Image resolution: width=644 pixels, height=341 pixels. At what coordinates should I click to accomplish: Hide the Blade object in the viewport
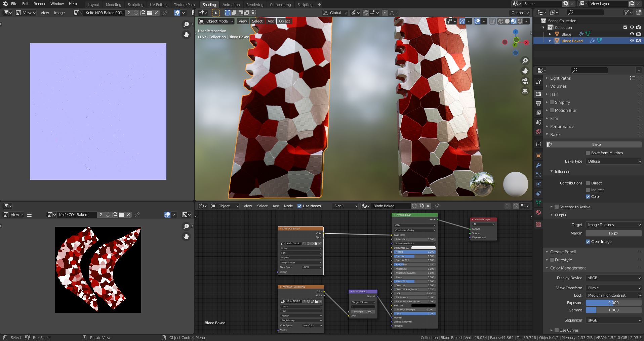click(x=632, y=34)
